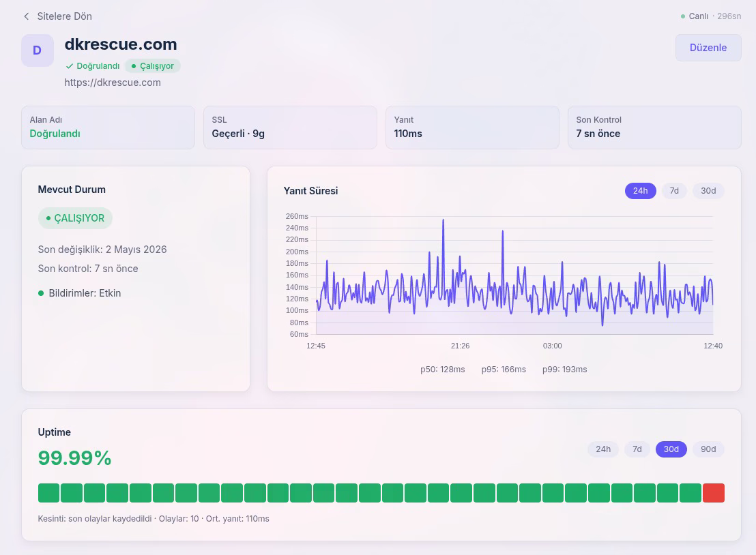Click the Doğrulandı checkmark badge
This screenshot has width=756, height=555.
[x=93, y=66]
